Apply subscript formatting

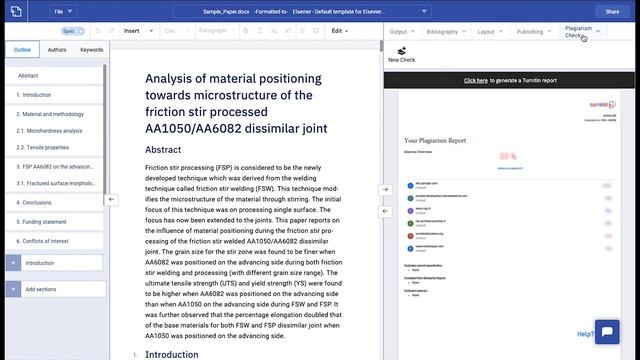274,31
